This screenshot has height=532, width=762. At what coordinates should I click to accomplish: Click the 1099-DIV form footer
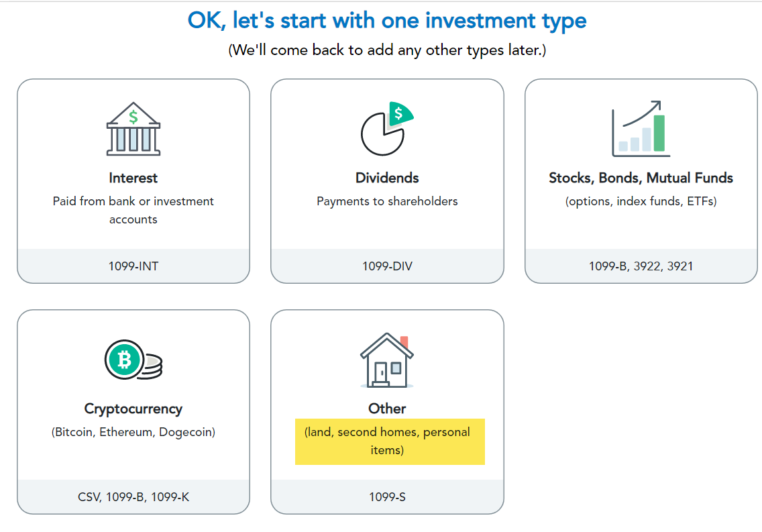point(387,266)
